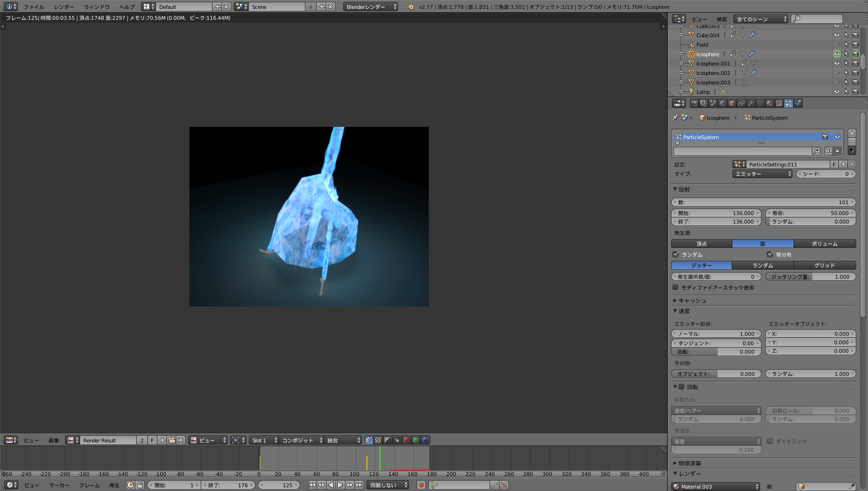Select ボリューム as emission source
Image resolution: width=868 pixels, height=491 pixels.
pos(825,244)
